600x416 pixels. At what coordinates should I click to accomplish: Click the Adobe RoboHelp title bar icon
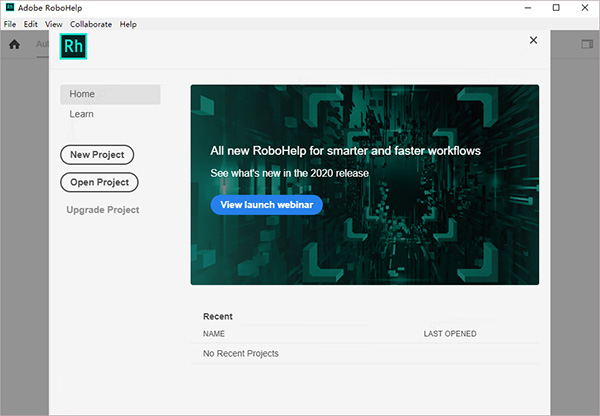[x=9, y=7]
